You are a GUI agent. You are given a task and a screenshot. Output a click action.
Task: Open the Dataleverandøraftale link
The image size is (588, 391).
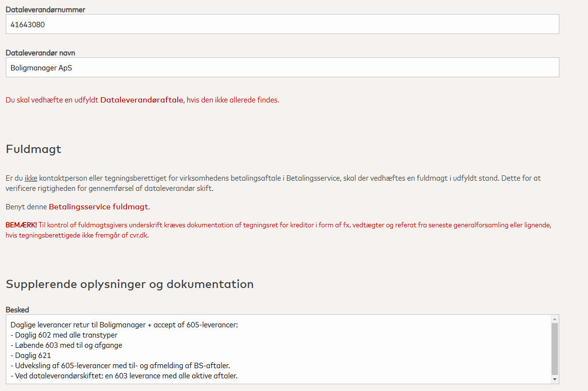142,100
